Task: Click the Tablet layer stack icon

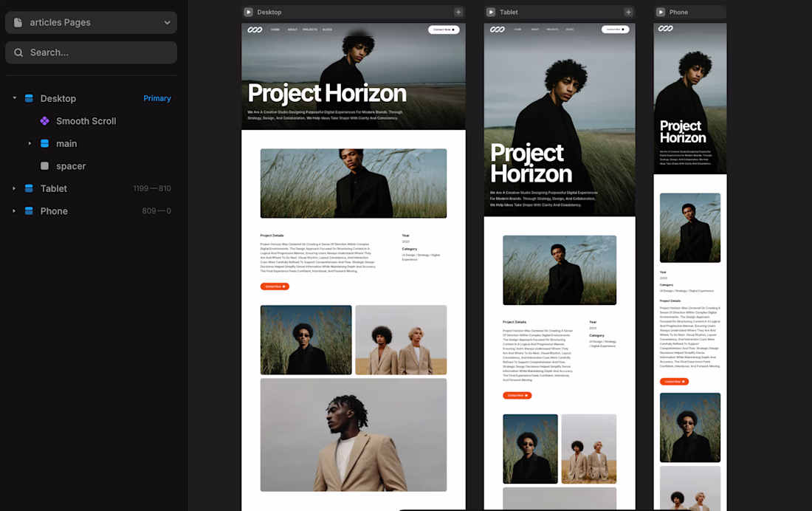Action: pos(29,188)
